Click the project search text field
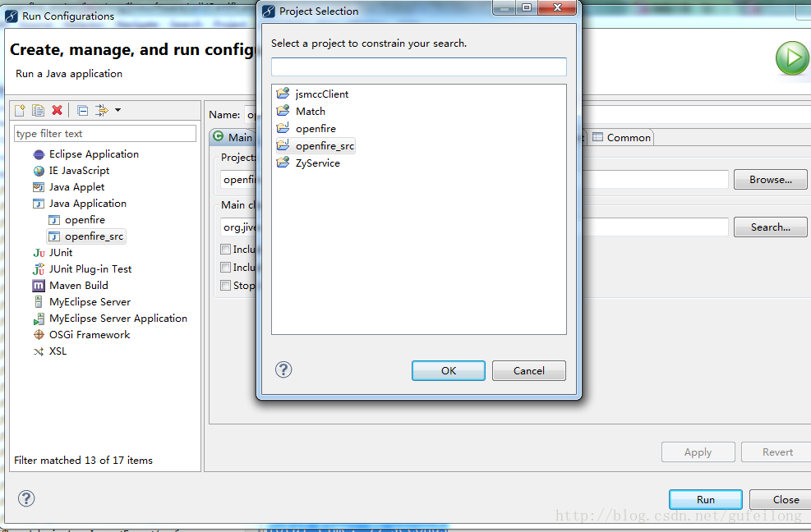Image resolution: width=811 pixels, height=532 pixels. pos(419,67)
